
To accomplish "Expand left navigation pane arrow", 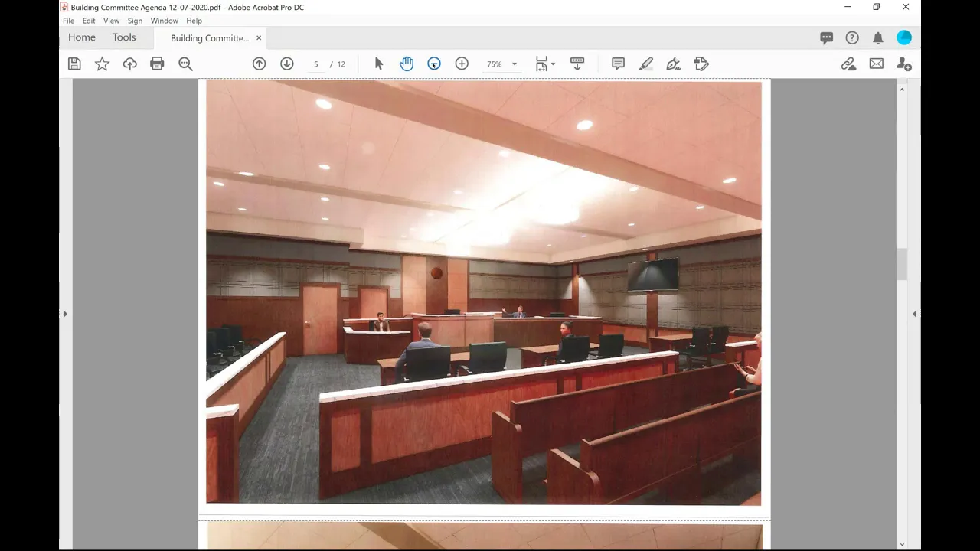I will coord(65,314).
